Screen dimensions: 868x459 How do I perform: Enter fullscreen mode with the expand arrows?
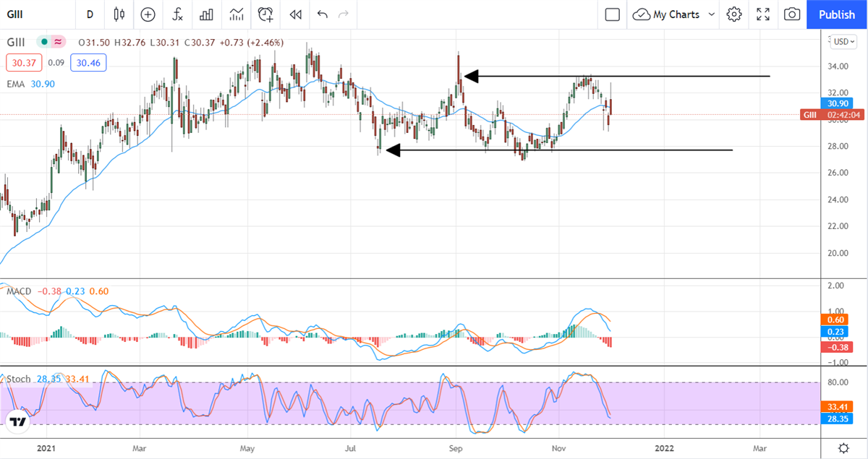pyautogui.click(x=762, y=14)
